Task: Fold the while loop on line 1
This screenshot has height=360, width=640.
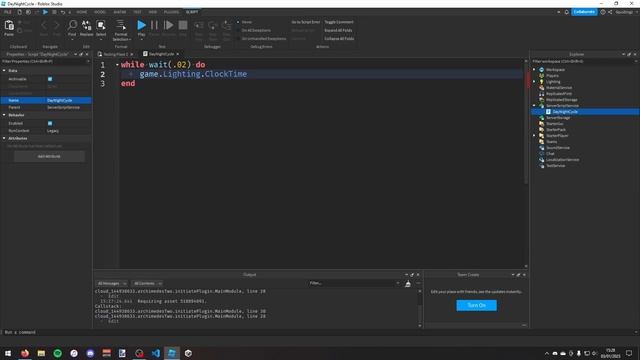Action: point(117,65)
